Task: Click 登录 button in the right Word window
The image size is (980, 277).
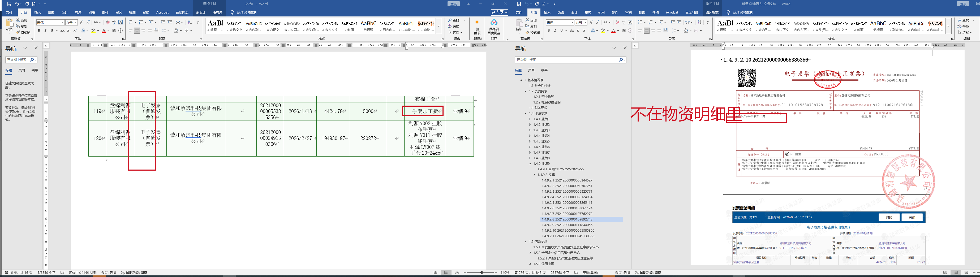Action: click(x=963, y=4)
